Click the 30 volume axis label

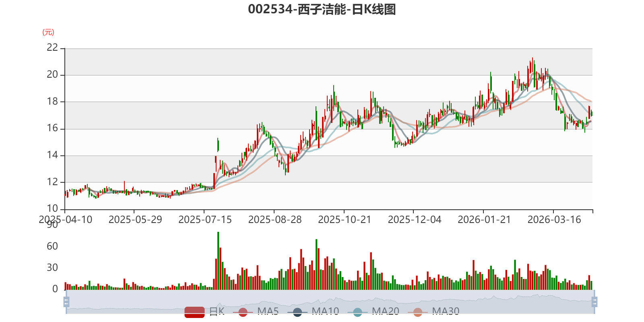coord(52,268)
